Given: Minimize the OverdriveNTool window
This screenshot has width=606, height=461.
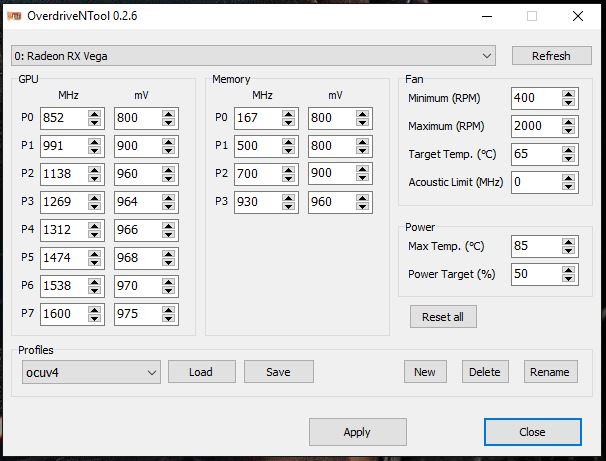Looking at the screenshot, I should coord(487,16).
